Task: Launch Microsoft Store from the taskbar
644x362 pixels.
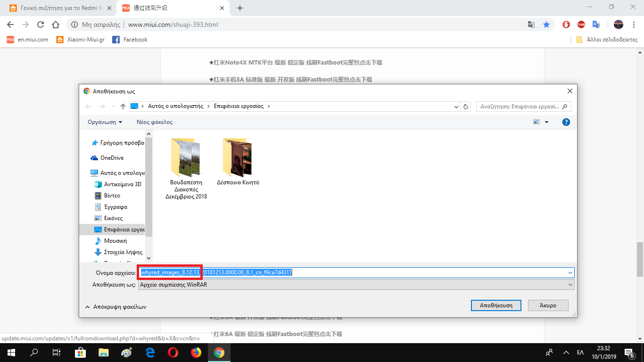Action: coord(80,353)
